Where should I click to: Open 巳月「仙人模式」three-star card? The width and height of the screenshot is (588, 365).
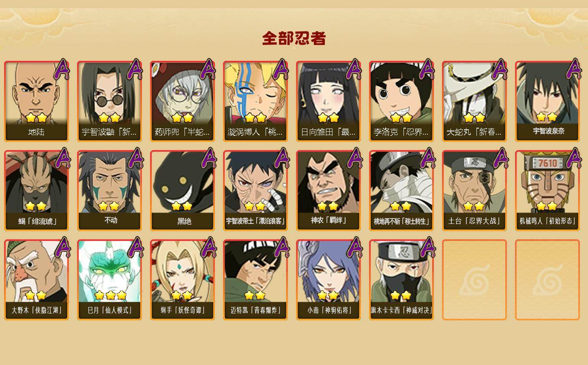[109, 279]
